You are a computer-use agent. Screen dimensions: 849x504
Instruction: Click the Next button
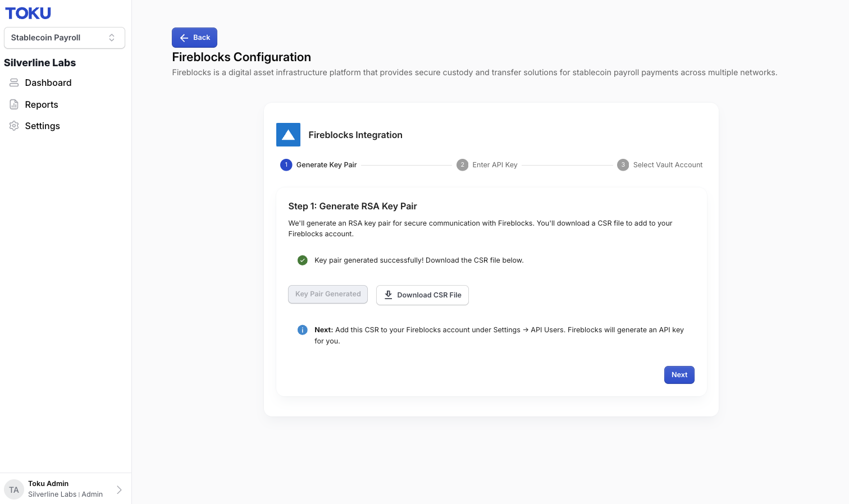pos(679,375)
